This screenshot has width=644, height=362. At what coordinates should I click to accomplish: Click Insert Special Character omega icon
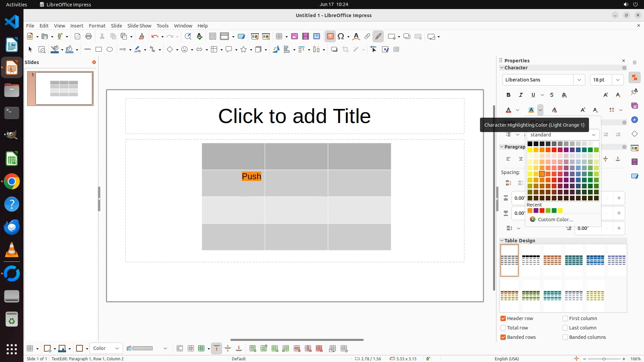click(x=341, y=37)
